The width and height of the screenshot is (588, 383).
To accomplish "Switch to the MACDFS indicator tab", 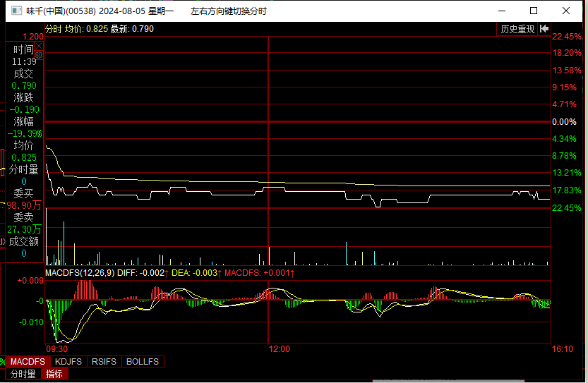I will tap(28, 362).
